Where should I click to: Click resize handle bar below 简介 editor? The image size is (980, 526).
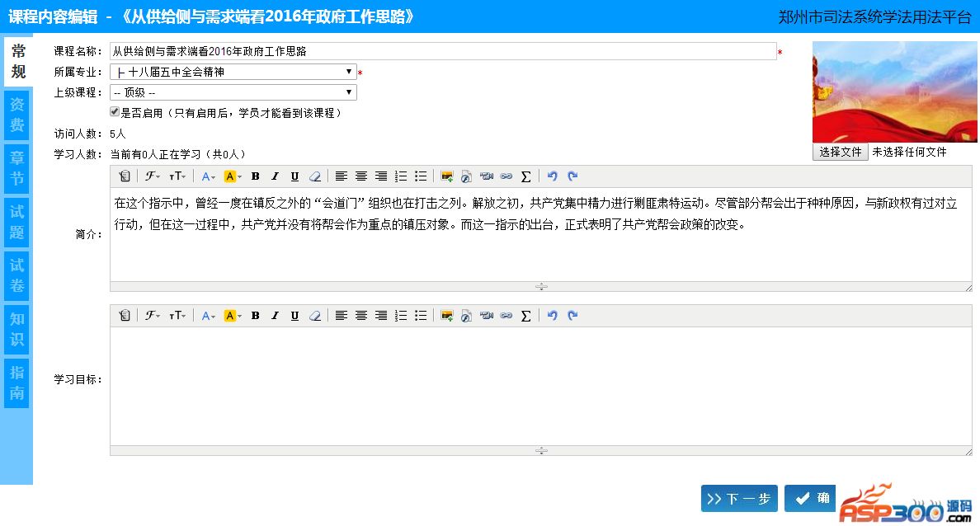(x=540, y=287)
